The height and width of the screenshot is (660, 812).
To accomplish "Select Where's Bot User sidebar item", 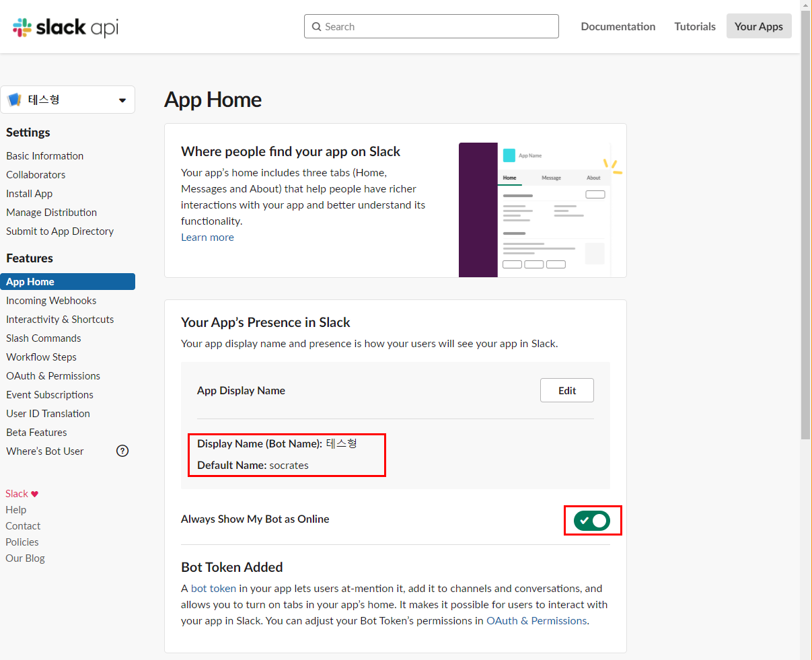I will (x=45, y=451).
